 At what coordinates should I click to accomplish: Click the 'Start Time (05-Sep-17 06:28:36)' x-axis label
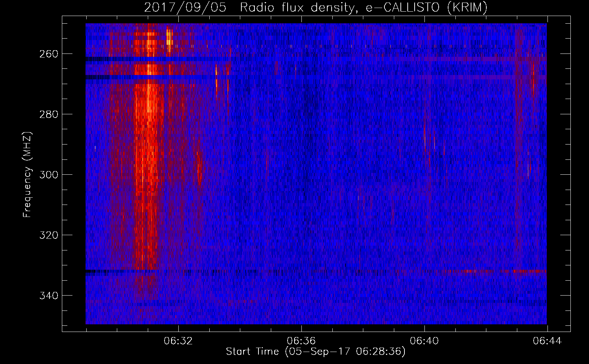point(316,352)
